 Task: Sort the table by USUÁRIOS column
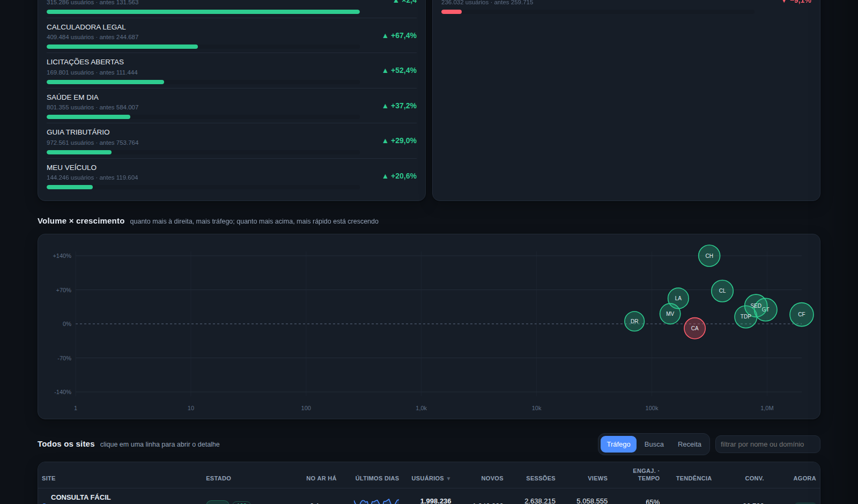pyautogui.click(x=431, y=478)
